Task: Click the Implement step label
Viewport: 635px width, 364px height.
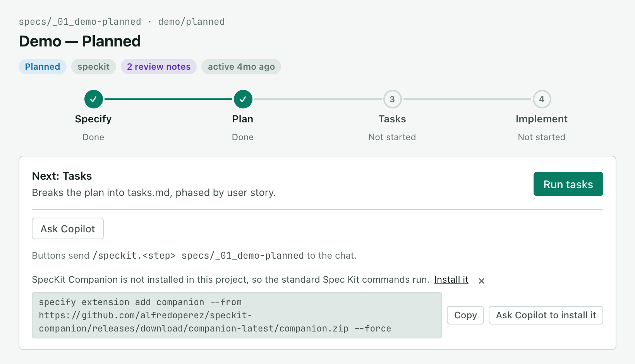Action: pyautogui.click(x=542, y=119)
